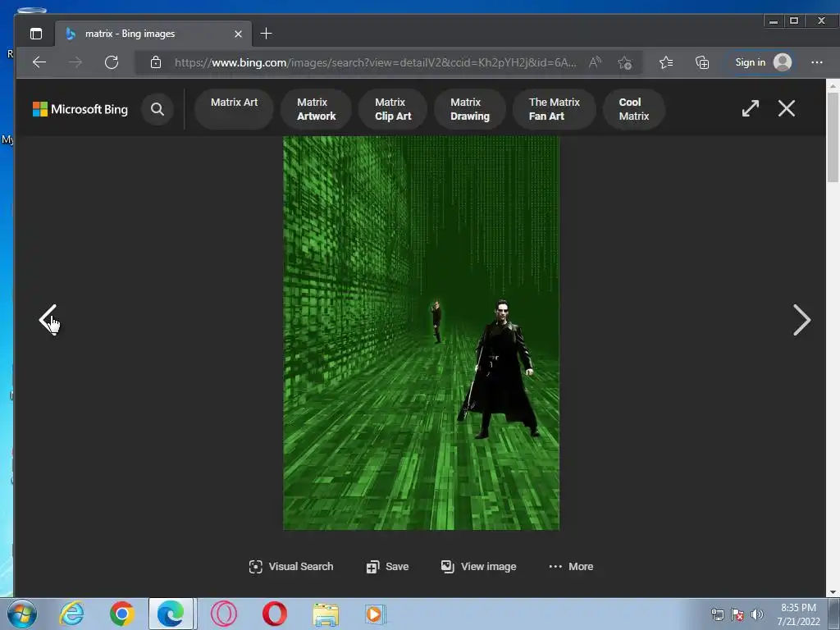Viewport: 840px width, 630px height.
Task: Select The Matrix Fan Art suggestion
Action: pos(554,109)
